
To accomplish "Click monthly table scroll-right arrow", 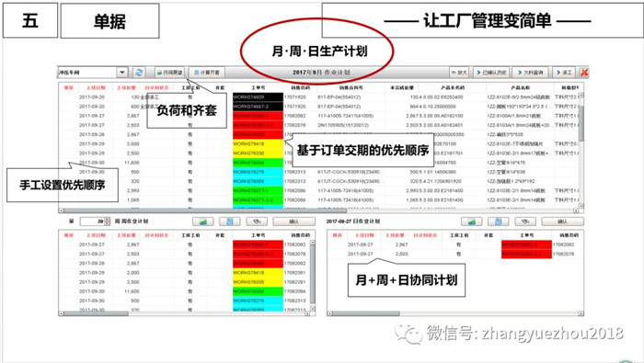I will (x=576, y=210).
